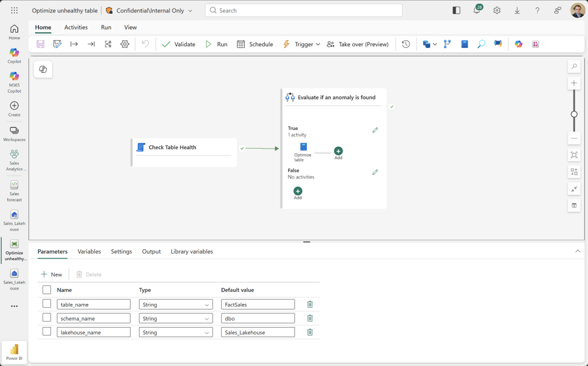Click the Save as icon in toolbar
The width and height of the screenshot is (588, 366).
[57, 44]
